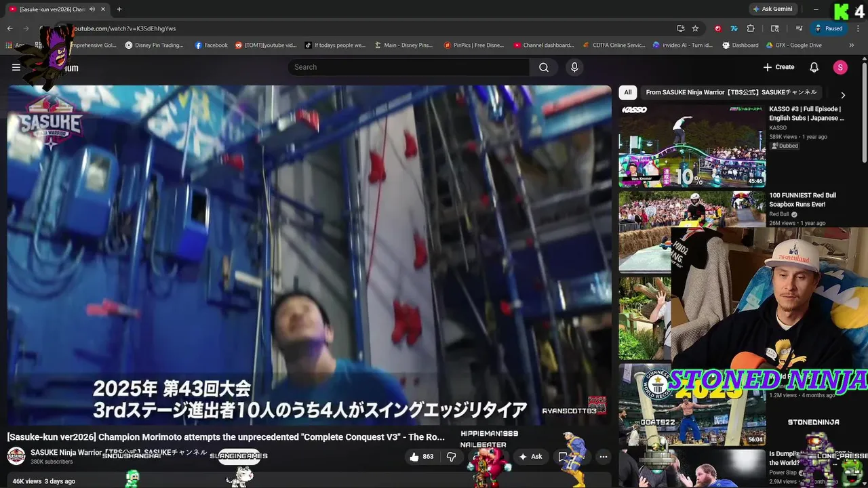Like the video with thumbs up
This screenshot has height=488, width=868.
pyautogui.click(x=421, y=457)
